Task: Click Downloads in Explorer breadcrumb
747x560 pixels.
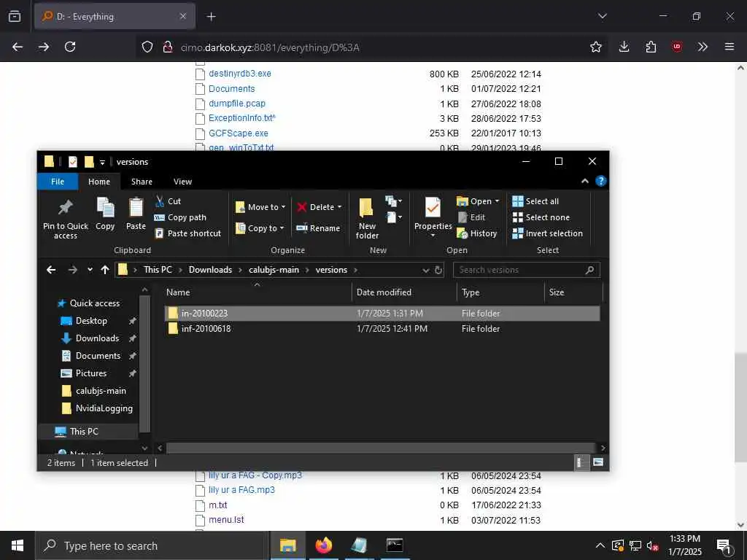Action: tap(210, 270)
